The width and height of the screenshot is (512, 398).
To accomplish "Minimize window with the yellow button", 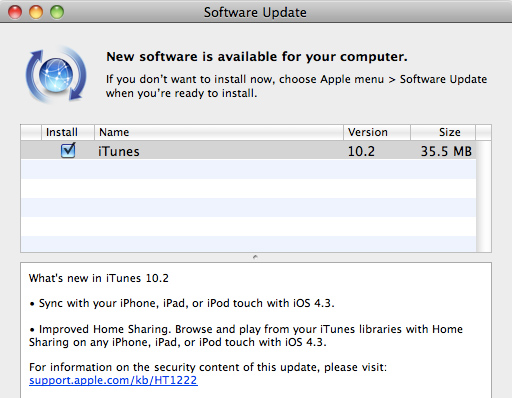I will [x=36, y=12].
